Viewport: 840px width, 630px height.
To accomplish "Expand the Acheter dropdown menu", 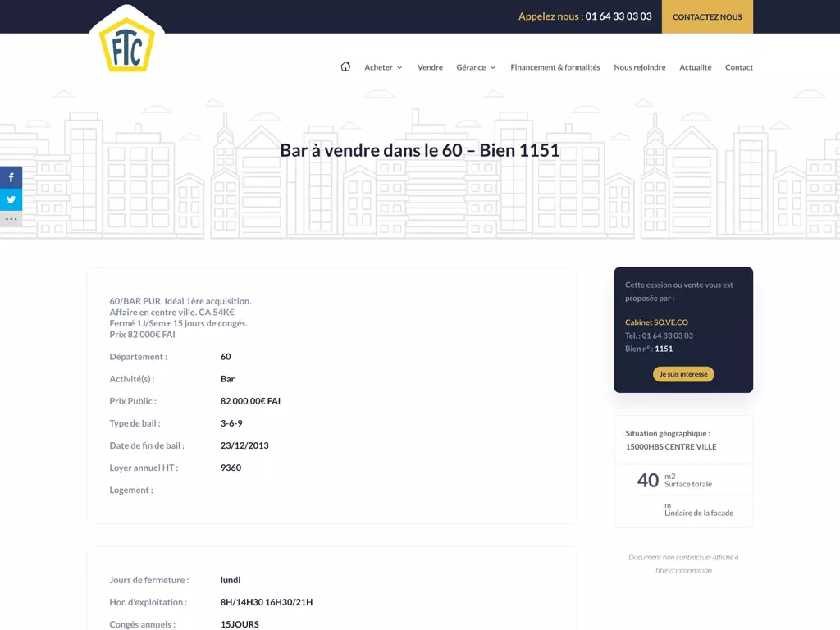I will [383, 67].
